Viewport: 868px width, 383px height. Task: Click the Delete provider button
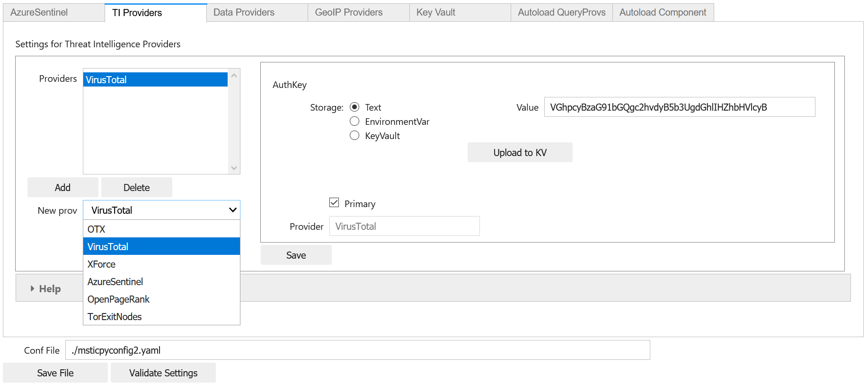(x=136, y=187)
